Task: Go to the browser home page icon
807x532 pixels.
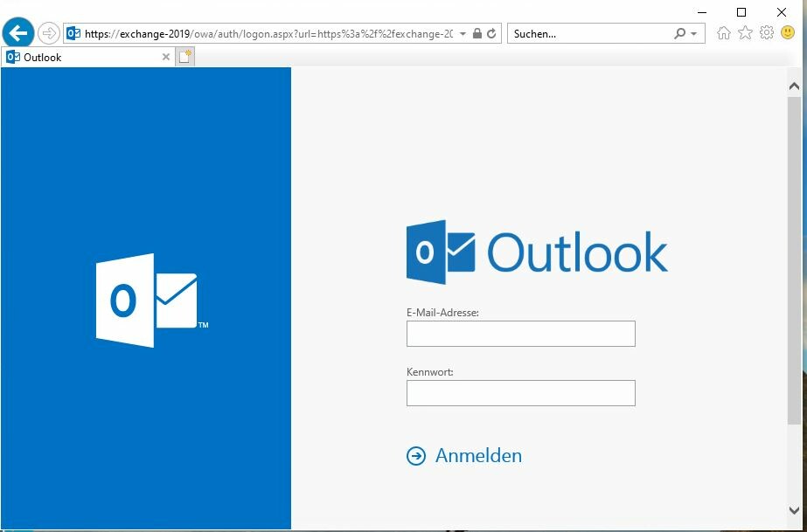Action: point(724,33)
